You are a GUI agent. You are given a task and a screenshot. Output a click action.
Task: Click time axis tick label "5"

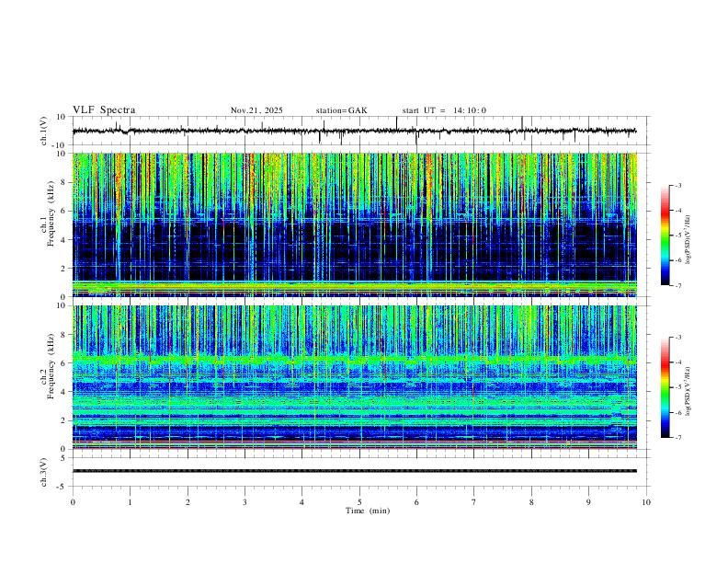(x=359, y=502)
